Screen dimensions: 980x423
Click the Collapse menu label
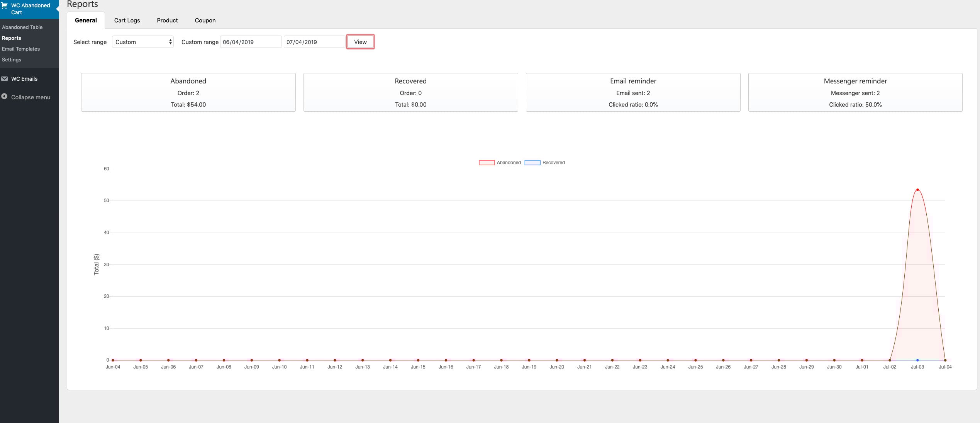(31, 97)
